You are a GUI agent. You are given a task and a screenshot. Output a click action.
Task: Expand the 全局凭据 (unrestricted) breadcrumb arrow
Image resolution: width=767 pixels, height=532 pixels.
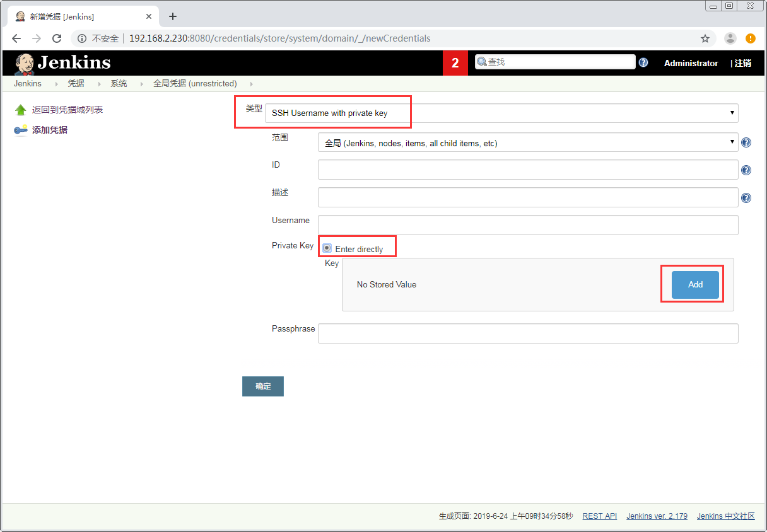(x=252, y=84)
